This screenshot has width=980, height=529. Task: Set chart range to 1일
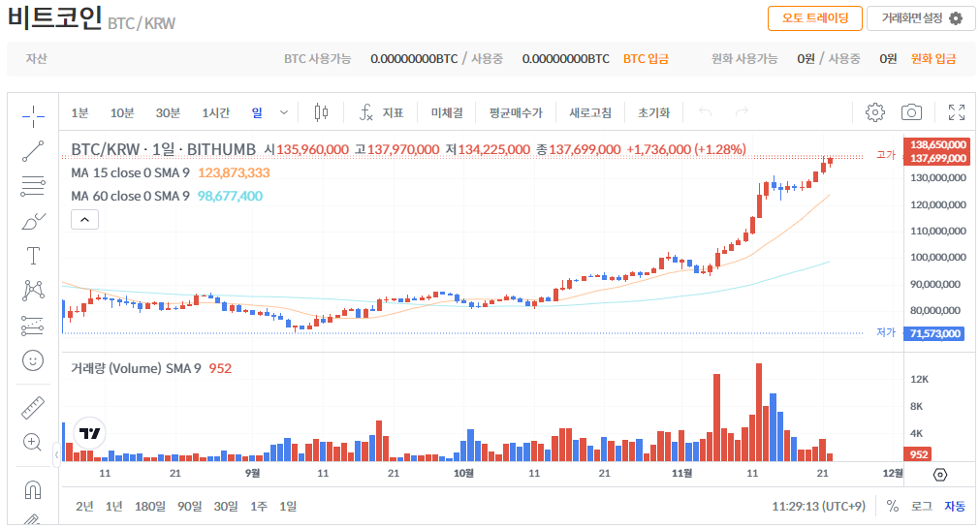pos(288,506)
